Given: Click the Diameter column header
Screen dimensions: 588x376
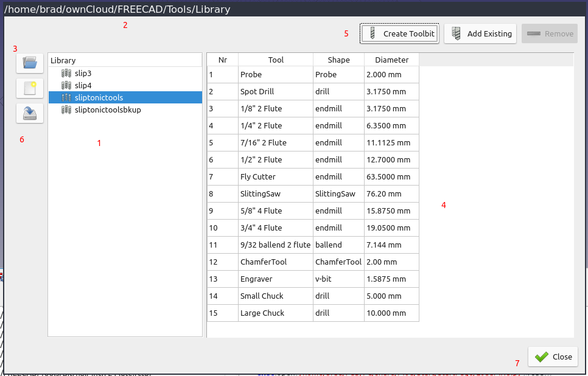Looking at the screenshot, I should (391, 60).
